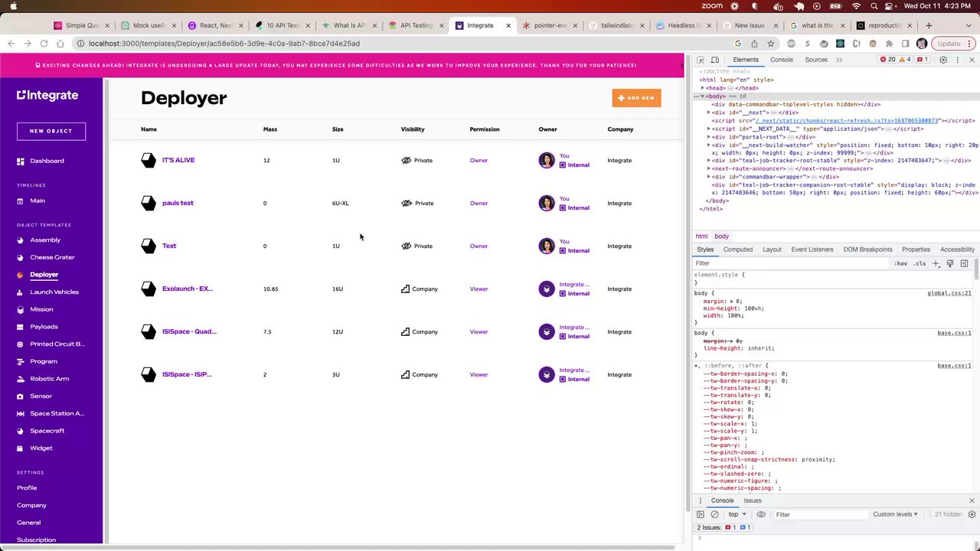Open ISISpace - Quad... deployer link
This screenshot has height=551, width=980.
point(189,331)
